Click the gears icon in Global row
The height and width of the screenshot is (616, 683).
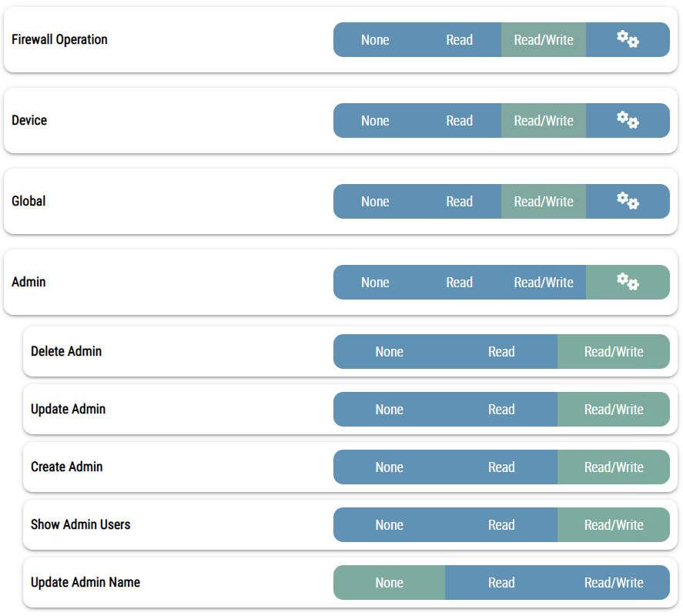click(628, 201)
